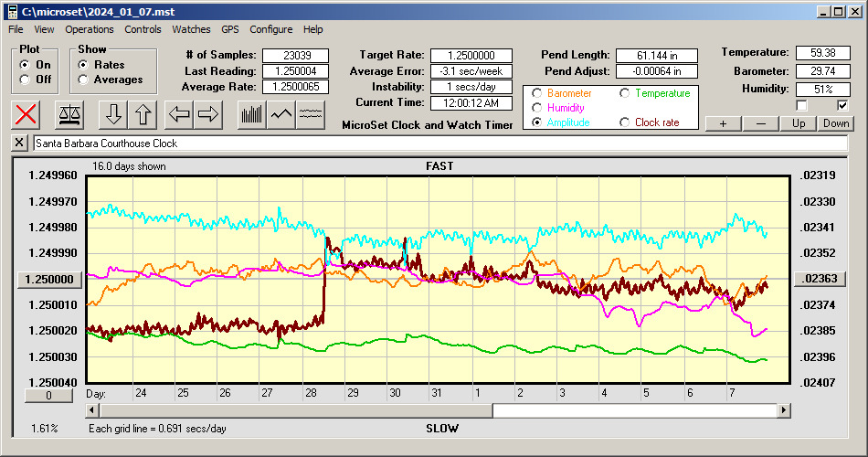Turn Plot off with Off radio
868x457 pixels.
coord(25,80)
